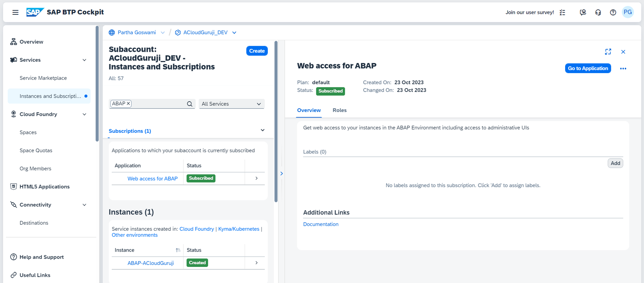Expand the ACloudGuruji_DEV breadcrumb dropdown
This screenshot has height=283, width=644.
pos(234,33)
